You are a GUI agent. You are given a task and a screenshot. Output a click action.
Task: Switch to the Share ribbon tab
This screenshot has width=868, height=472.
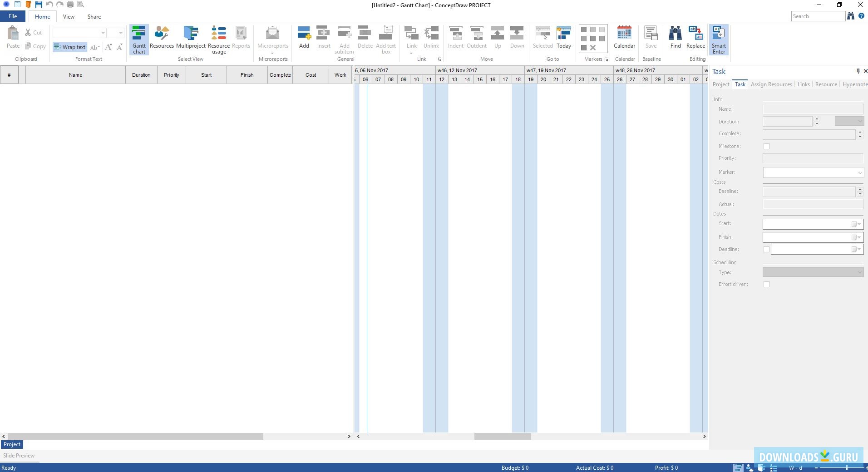[94, 17]
